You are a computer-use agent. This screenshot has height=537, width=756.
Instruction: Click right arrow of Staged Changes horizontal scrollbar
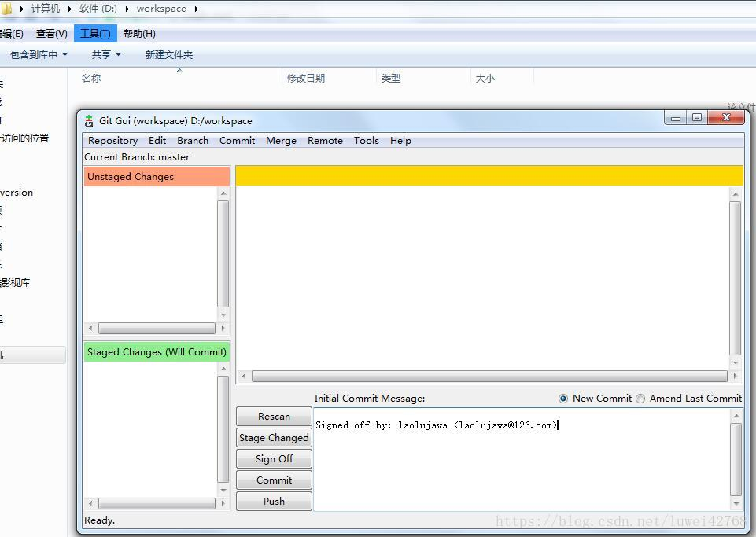(x=223, y=504)
